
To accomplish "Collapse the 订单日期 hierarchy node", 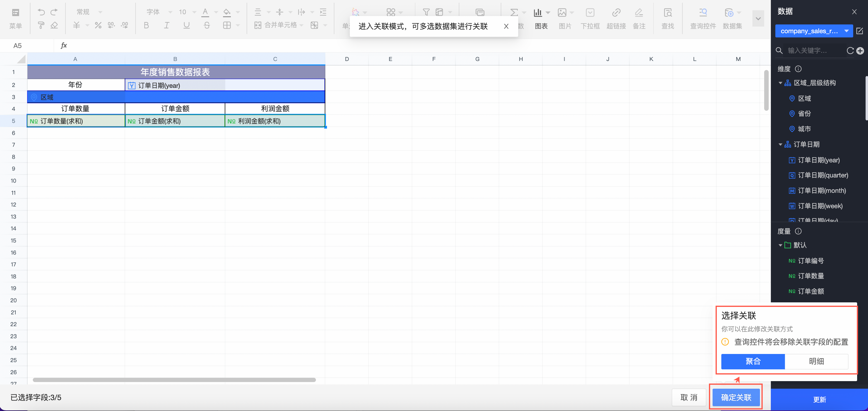I will (780, 145).
